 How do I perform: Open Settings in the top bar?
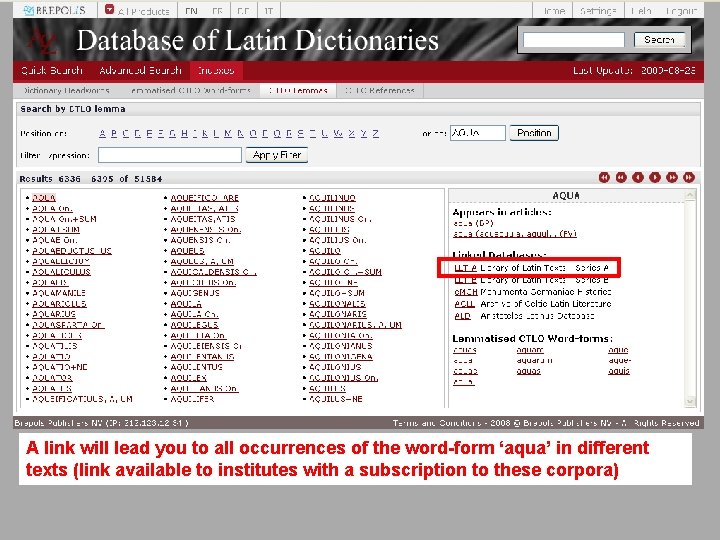click(597, 11)
